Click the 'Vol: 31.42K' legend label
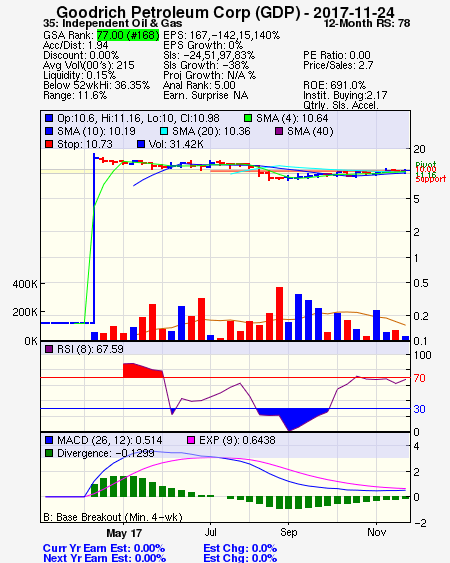This screenshot has height=563, width=450. click(176, 144)
